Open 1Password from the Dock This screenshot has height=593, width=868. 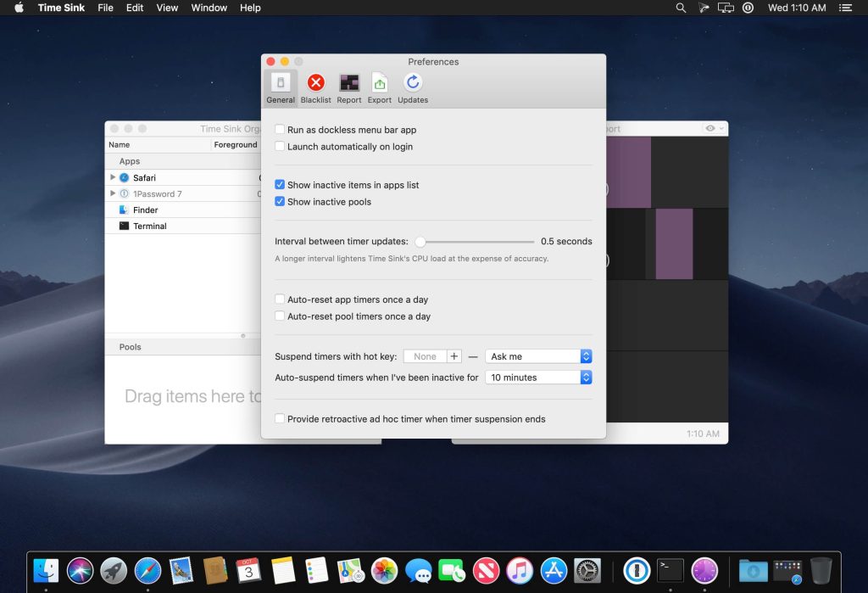(636, 570)
